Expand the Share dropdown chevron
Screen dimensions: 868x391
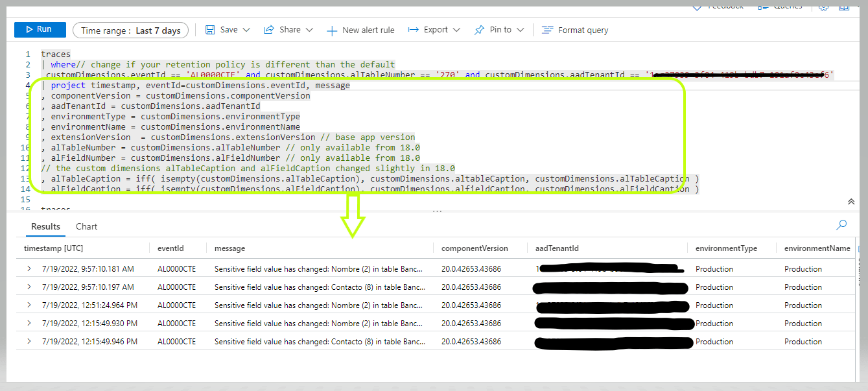[309, 30]
